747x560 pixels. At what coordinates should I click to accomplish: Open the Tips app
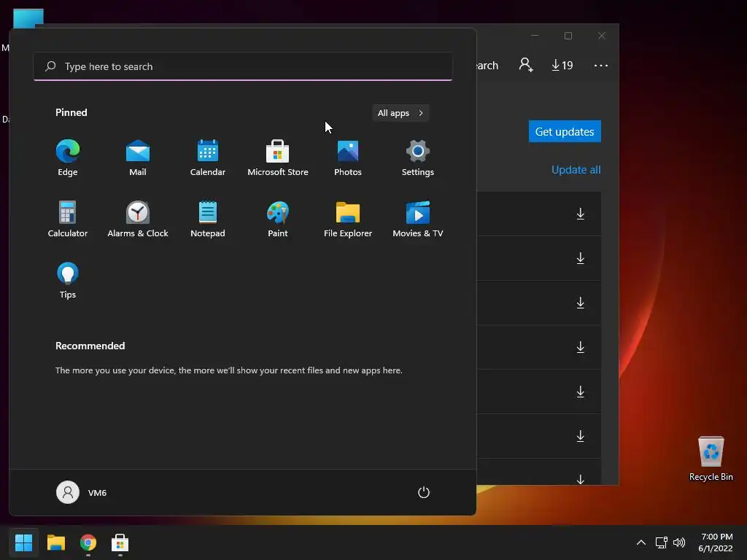point(68,281)
